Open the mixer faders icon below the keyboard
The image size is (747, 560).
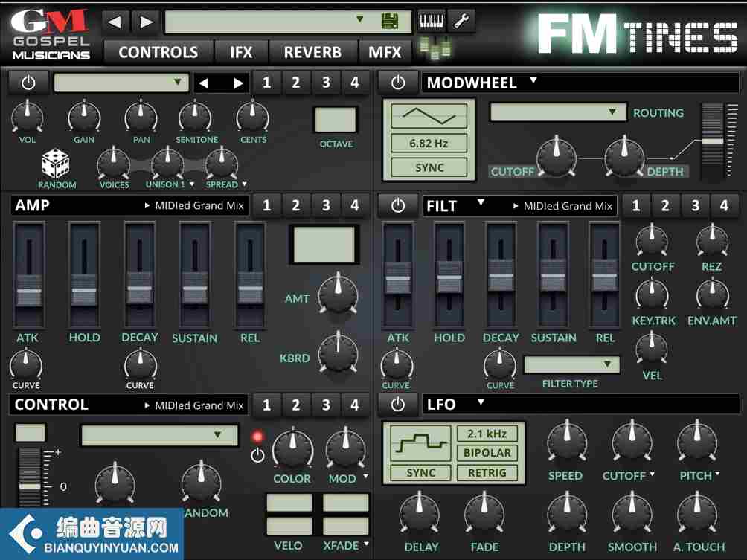tap(435, 48)
